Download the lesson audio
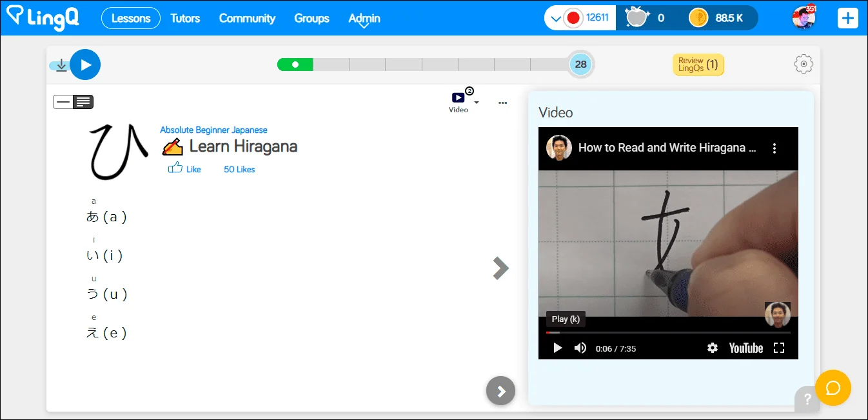This screenshot has width=868, height=420. tap(61, 65)
